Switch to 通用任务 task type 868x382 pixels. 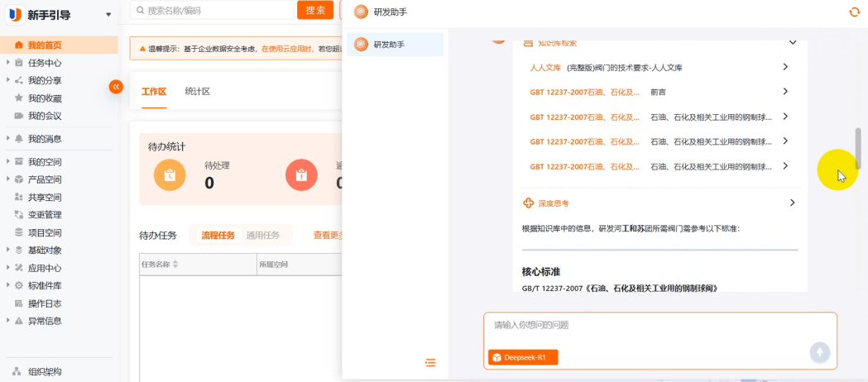(x=263, y=235)
